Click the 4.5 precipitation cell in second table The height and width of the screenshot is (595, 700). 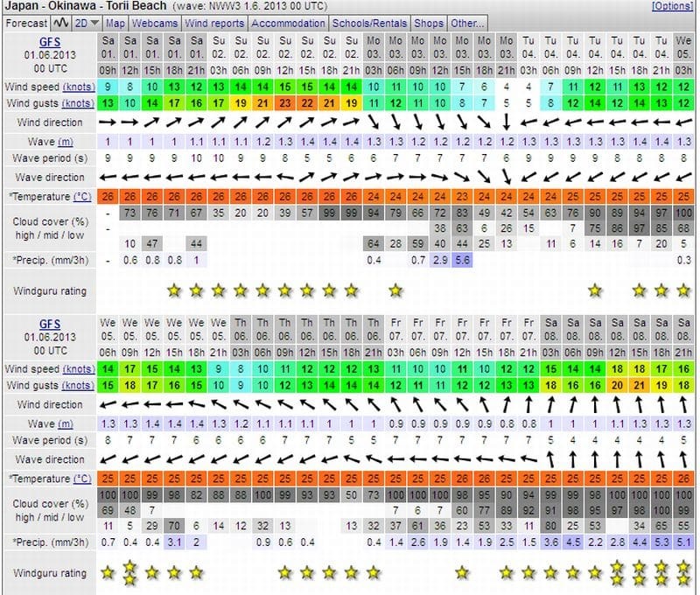[x=573, y=542]
